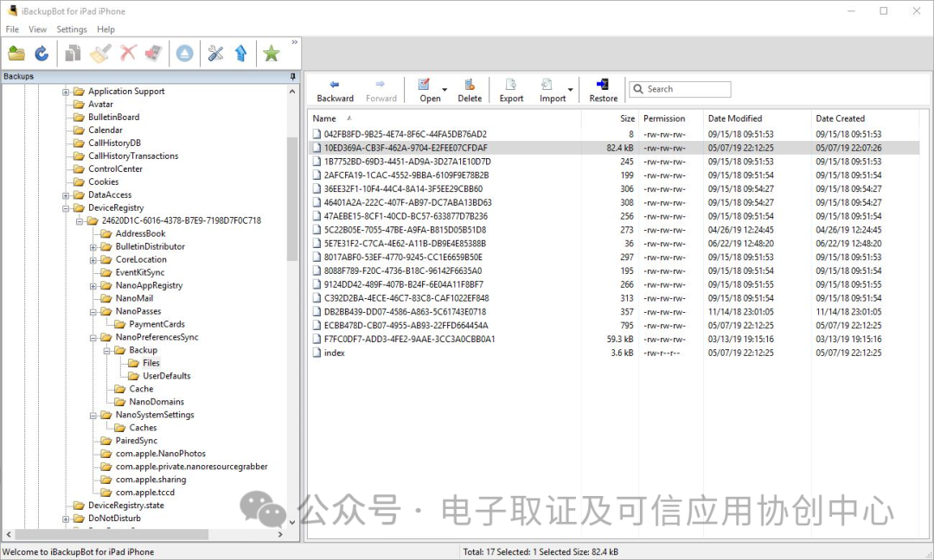
Task: Select the DeviceRegistry.state folder
Action: coord(125,506)
